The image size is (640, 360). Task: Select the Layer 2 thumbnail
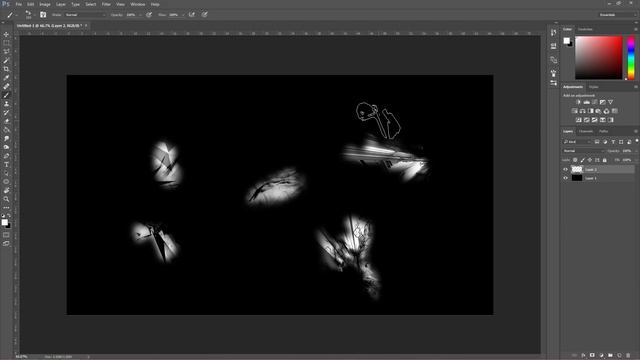point(577,169)
